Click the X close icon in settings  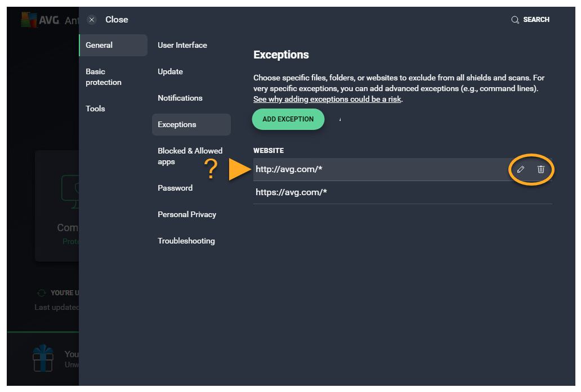tap(92, 20)
